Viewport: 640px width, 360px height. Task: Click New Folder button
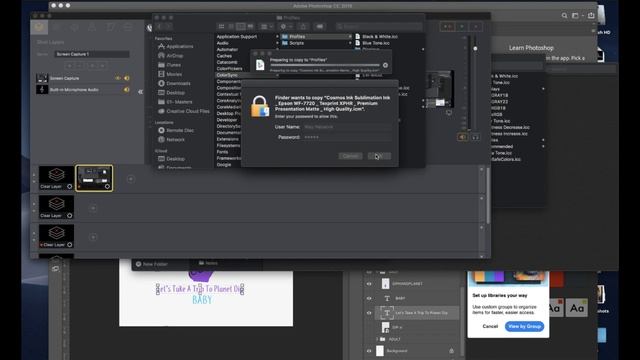pyautogui.click(x=151, y=264)
